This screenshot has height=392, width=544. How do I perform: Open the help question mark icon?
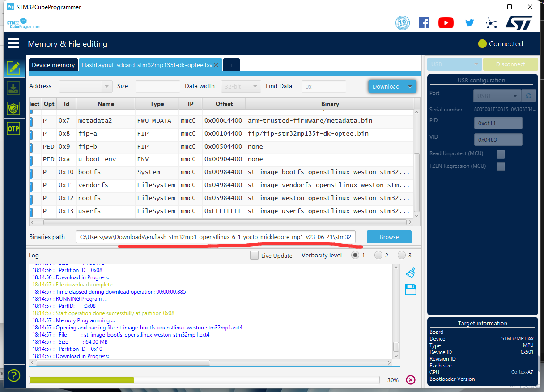pos(14,375)
